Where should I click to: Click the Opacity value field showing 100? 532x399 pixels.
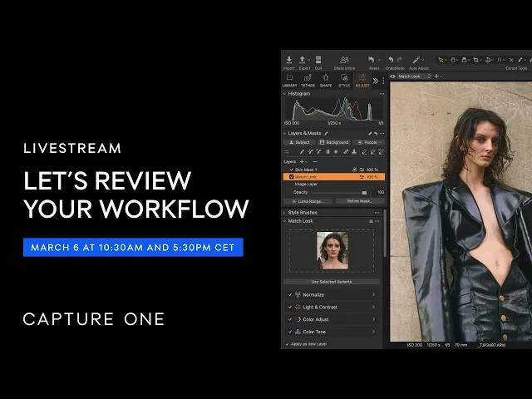(x=379, y=192)
